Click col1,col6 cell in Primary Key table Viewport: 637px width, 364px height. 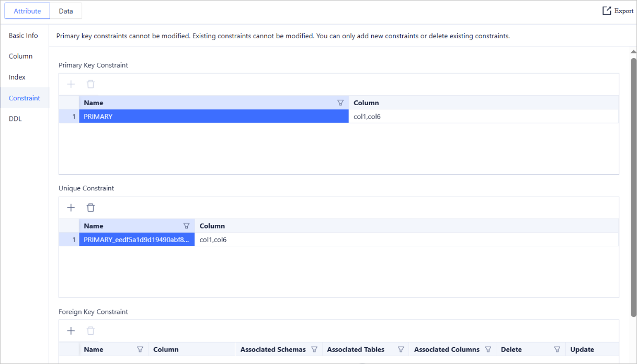(484, 117)
